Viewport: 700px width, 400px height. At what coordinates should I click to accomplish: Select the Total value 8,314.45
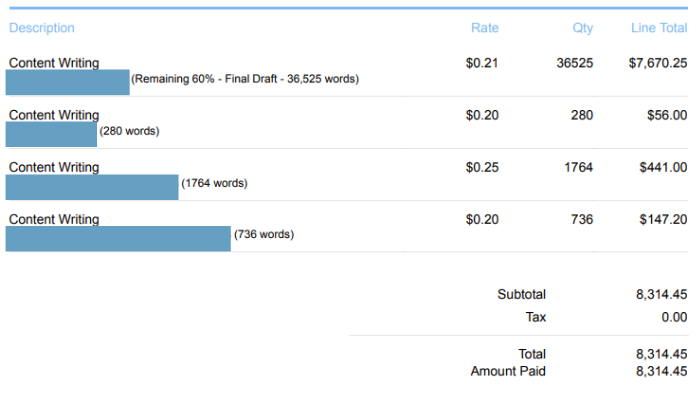pos(662,354)
